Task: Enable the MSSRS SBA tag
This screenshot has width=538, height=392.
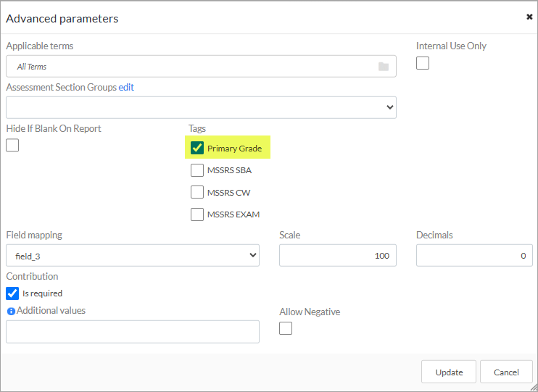Action: [x=197, y=170]
